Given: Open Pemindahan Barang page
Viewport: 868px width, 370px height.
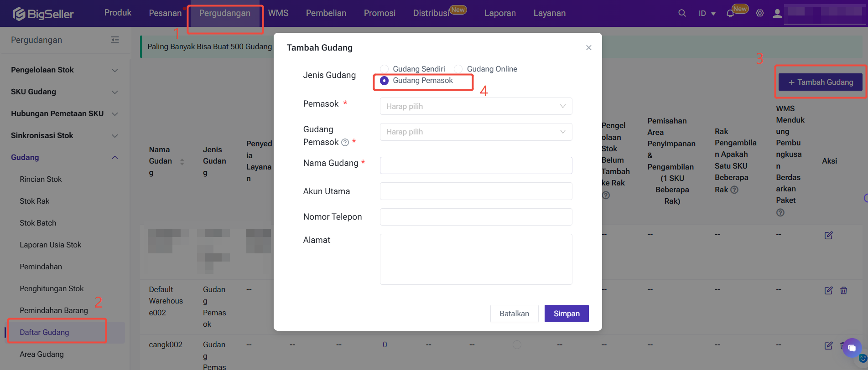Looking at the screenshot, I should pyautogui.click(x=54, y=310).
